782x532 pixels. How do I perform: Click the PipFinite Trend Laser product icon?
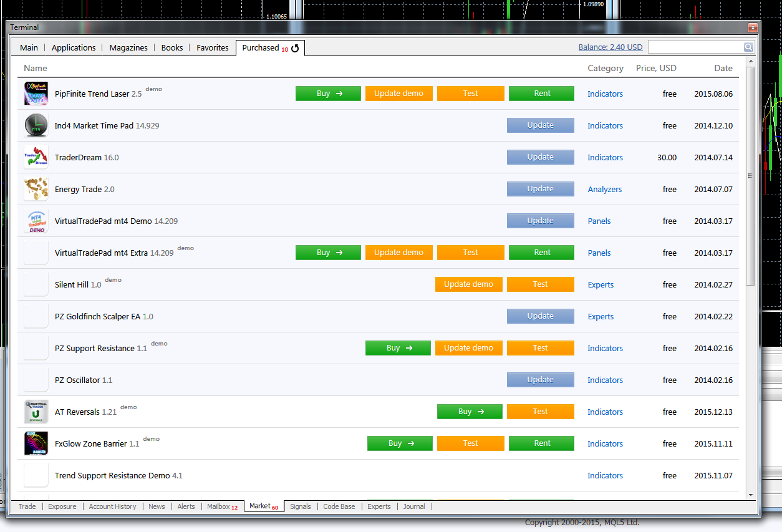[x=36, y=94]
